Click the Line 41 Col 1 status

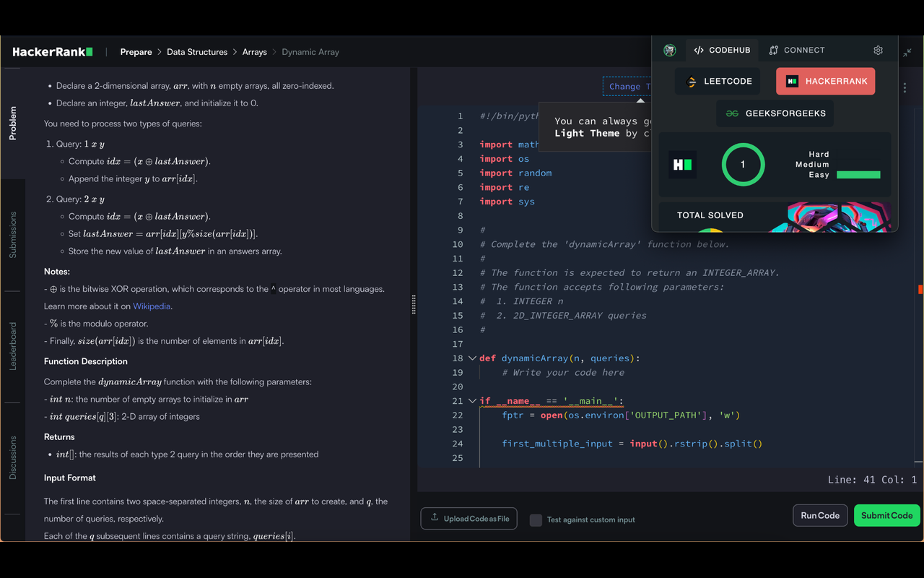pos(872,480)
